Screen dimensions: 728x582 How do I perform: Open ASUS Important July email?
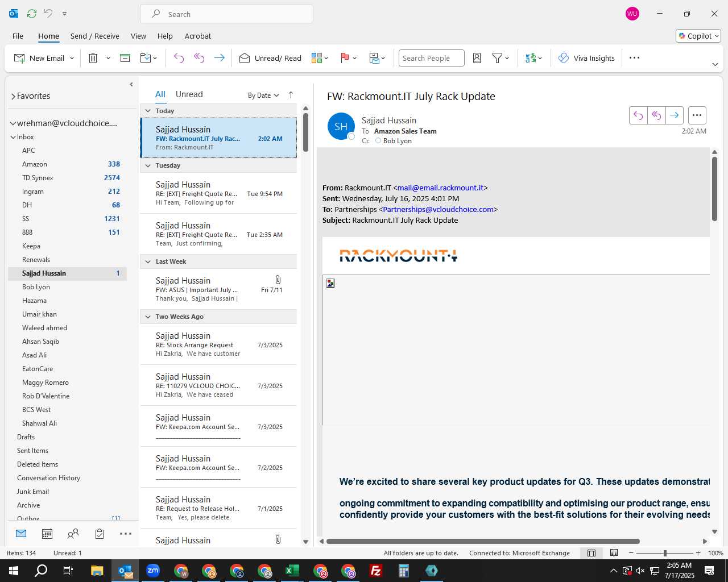click(219, 289)
